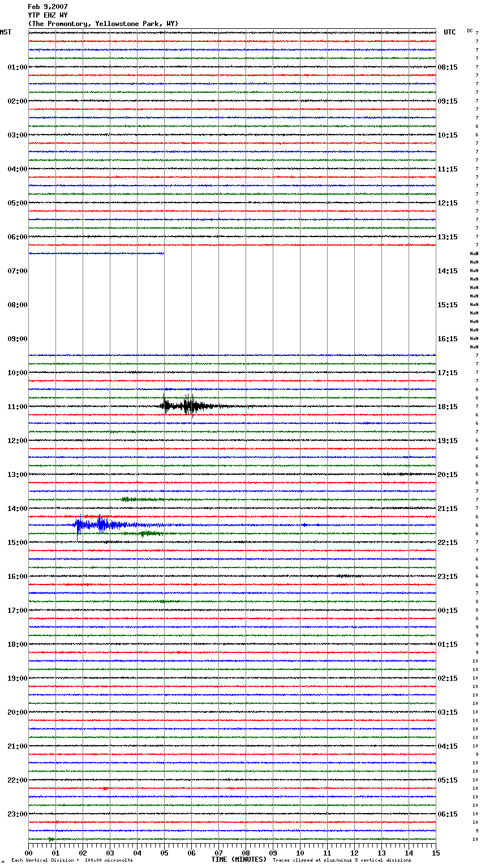Click "(The Promontory, Yellowstone Park, WY)" subtitle
The image size is (481, 868).
(x=103, y=24)
